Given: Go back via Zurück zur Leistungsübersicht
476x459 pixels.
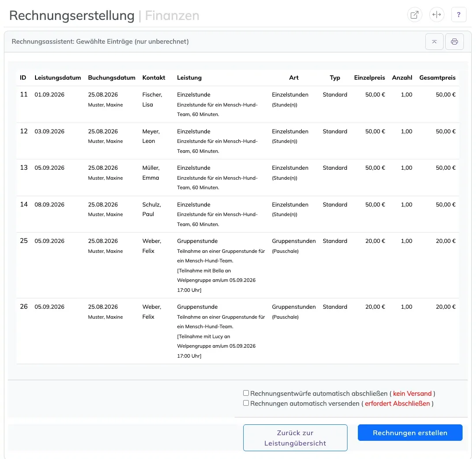Looking at the screenshot, I should [x=295, y=438].
